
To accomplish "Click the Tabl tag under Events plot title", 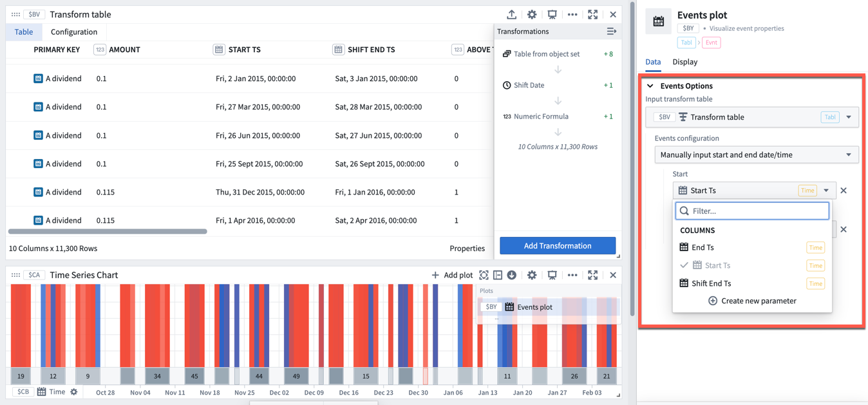I will point(686,42).
